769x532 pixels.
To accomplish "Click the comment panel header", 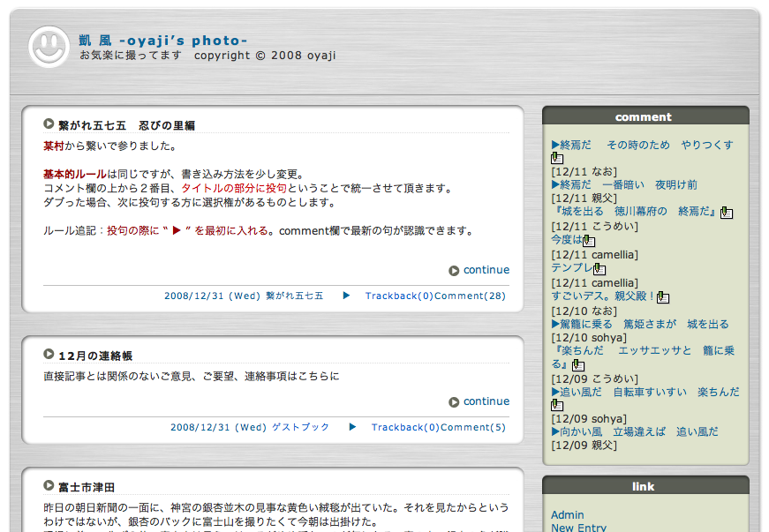I will [645, 116].
